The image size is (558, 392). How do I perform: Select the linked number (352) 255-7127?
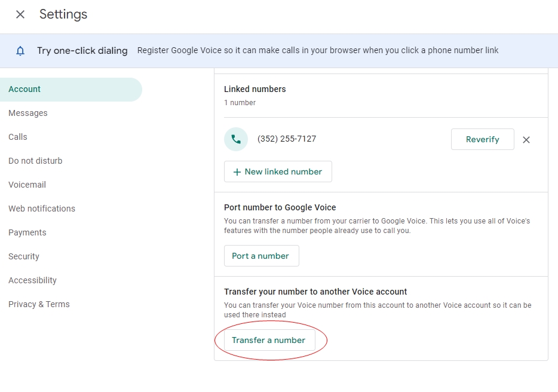point(287,139)
